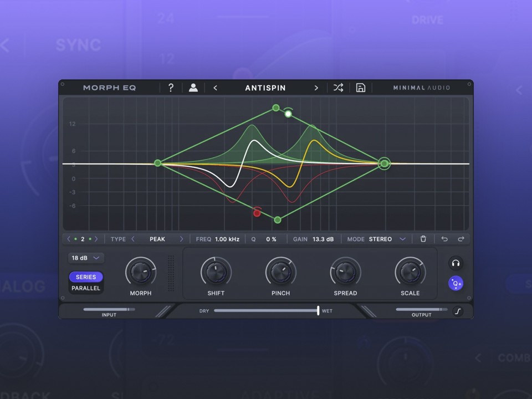Go to previous preset arrow

pos(215,88)
